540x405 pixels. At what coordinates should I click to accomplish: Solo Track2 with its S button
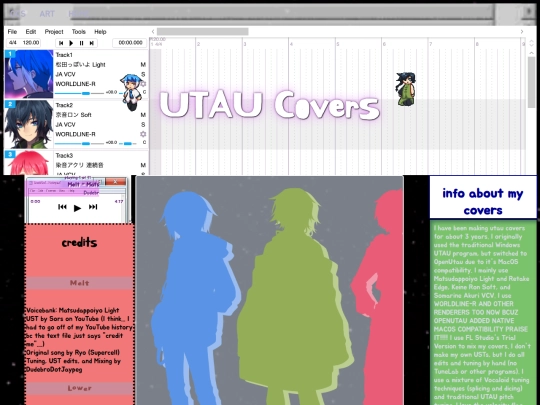coord(143,124)
